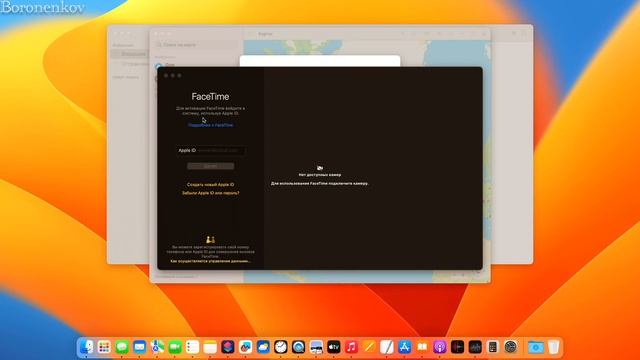Launch Apple TV from dock

coord(334,347)
